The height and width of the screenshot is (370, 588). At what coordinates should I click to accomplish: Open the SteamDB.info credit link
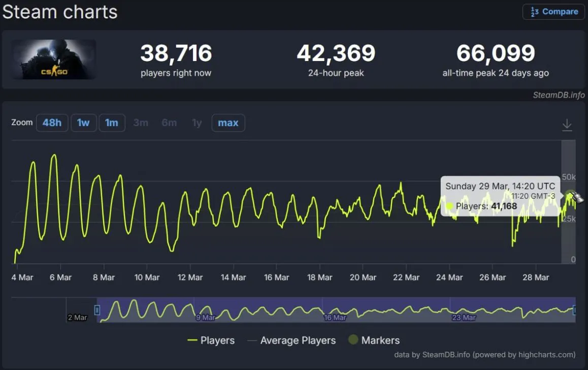(x=559, y=95)
